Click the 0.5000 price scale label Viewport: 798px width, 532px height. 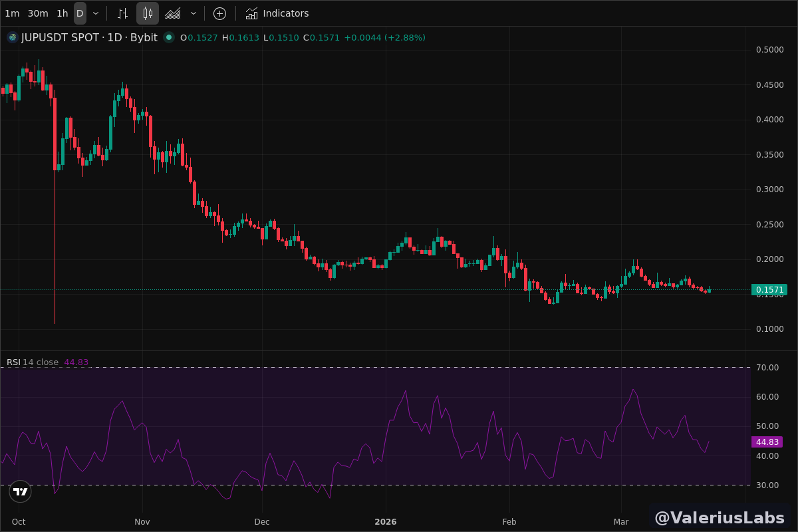click(x=769, y=50)
